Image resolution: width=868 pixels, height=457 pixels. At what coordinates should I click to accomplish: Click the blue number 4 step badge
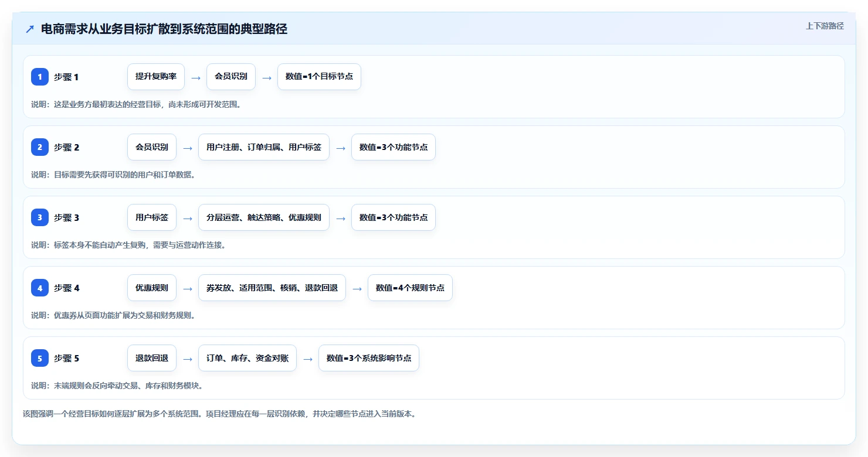40,288
